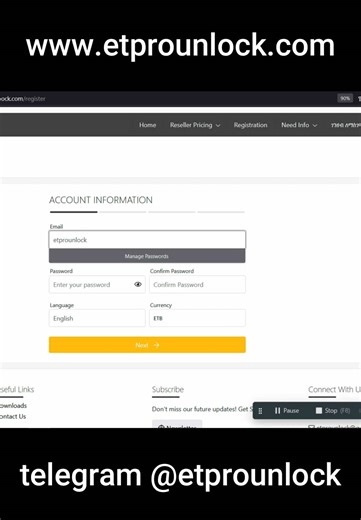Click the yellow Next button
Image resolution: width=361 pixels, height=520 pixels.
click(147, 345)
